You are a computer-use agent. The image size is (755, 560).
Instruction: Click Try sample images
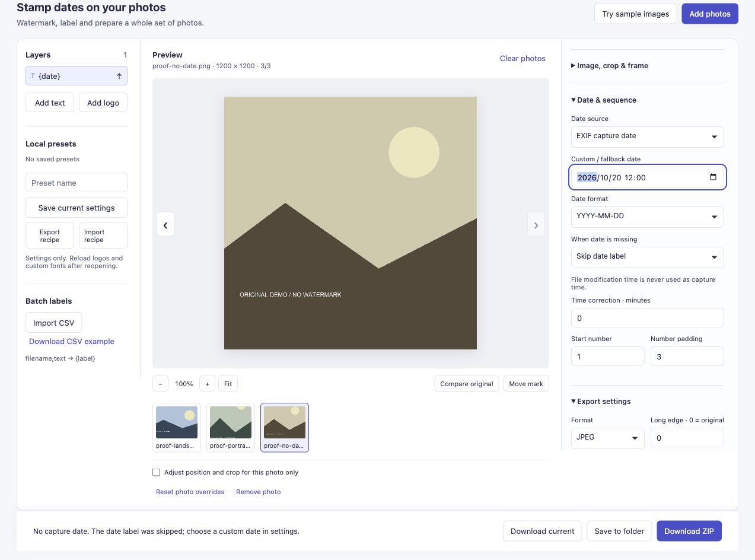[x=635, y=14]
